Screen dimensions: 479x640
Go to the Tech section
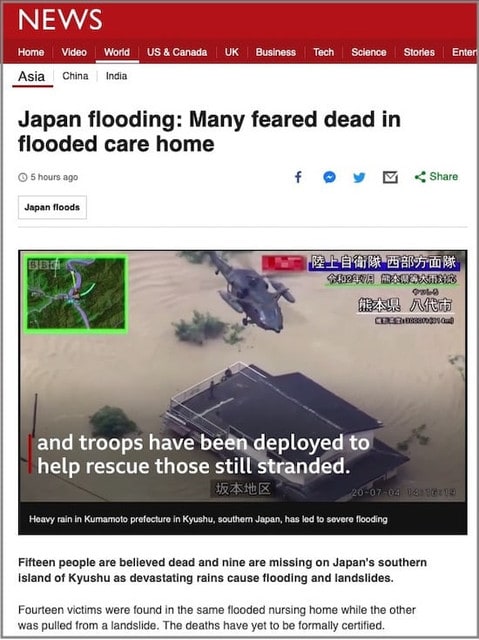323,52
